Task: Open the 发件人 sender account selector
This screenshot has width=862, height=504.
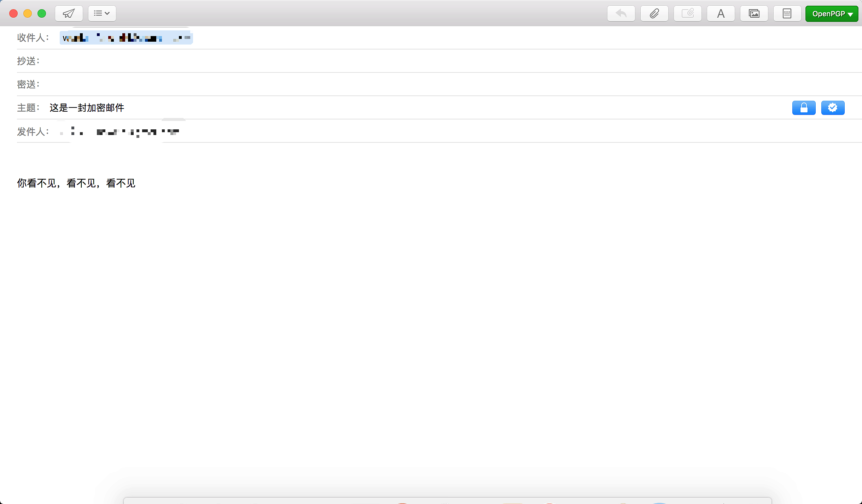Action: 120,132
